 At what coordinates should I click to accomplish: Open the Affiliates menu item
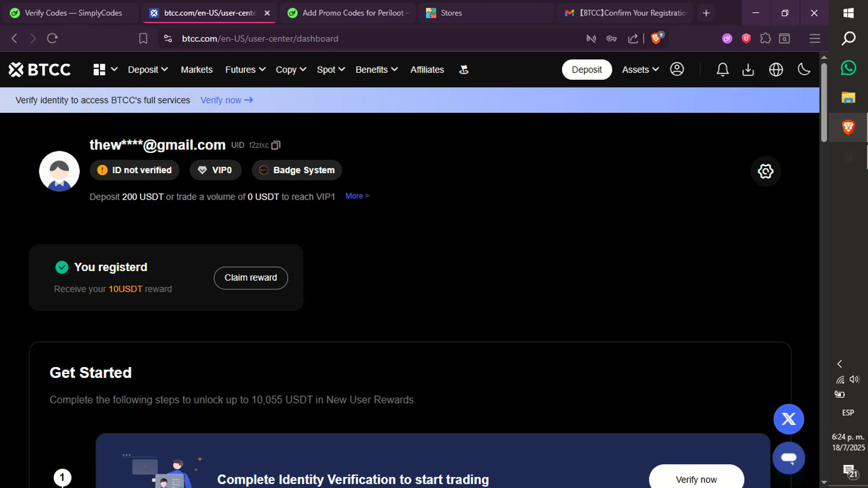click(427, 69)
